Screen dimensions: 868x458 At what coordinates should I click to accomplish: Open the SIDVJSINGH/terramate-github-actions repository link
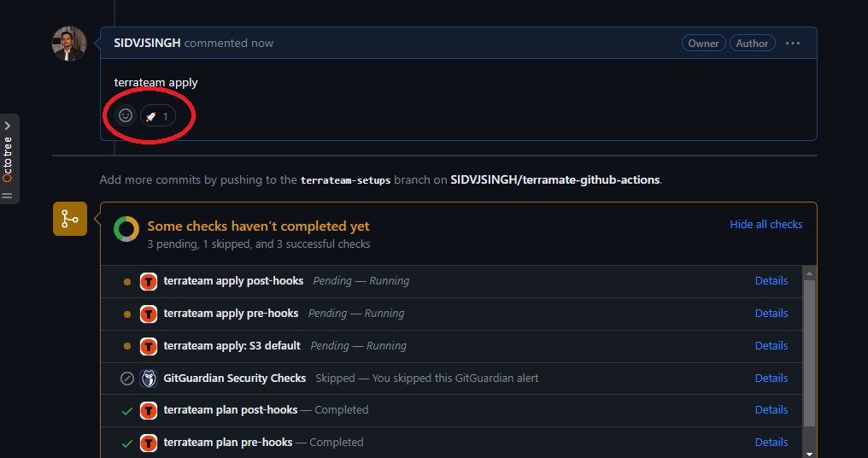click(x=554, y=180)
